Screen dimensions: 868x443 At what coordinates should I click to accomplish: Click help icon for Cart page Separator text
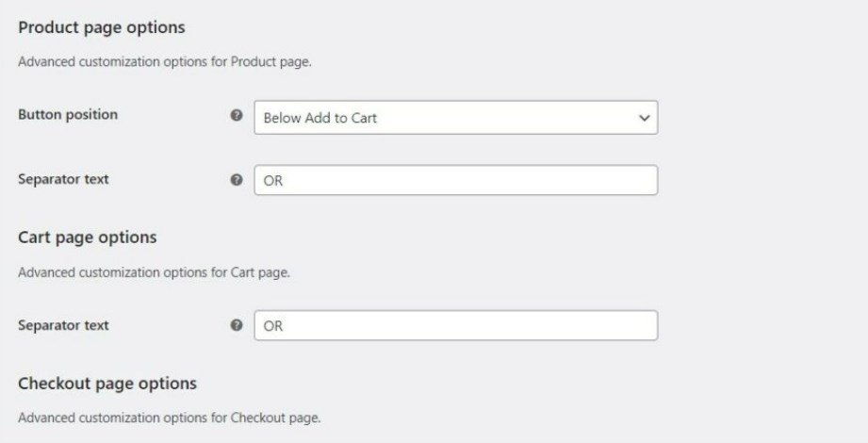[237, 325]
